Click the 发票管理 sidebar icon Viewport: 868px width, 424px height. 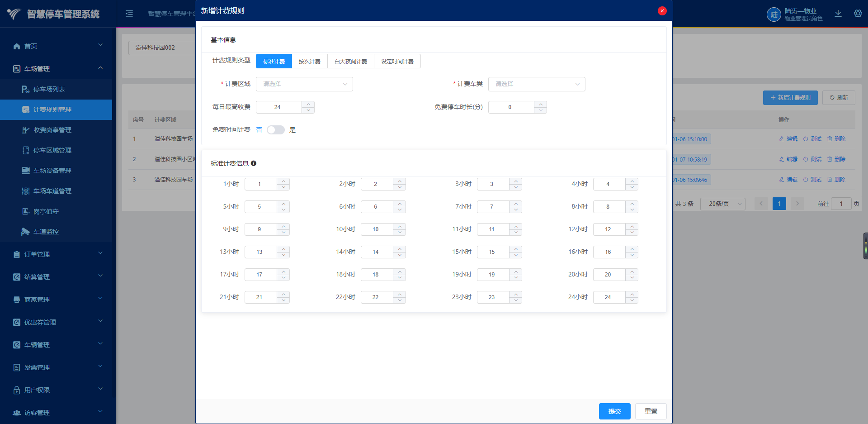17,367
